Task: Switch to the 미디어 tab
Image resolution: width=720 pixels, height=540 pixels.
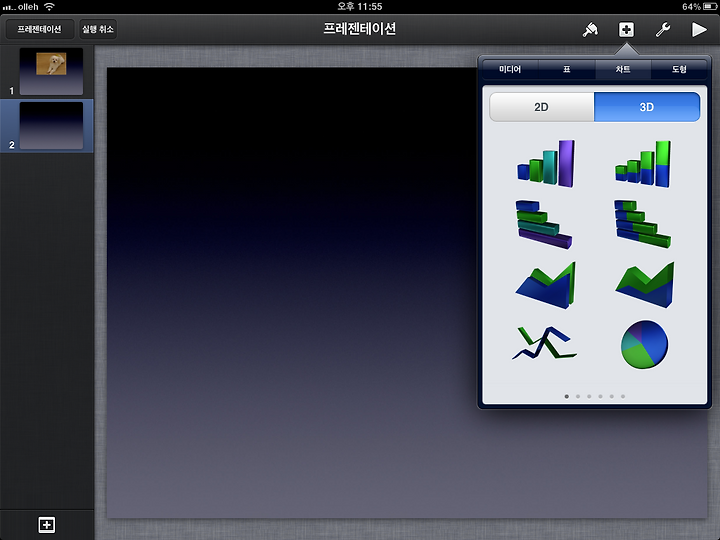Action: click(x=510, y=69)
